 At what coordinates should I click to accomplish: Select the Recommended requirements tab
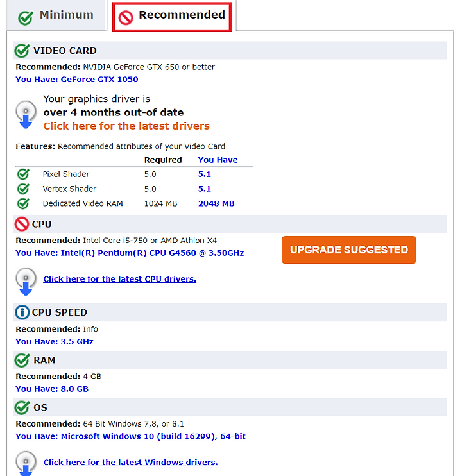[x=172, y=17]
